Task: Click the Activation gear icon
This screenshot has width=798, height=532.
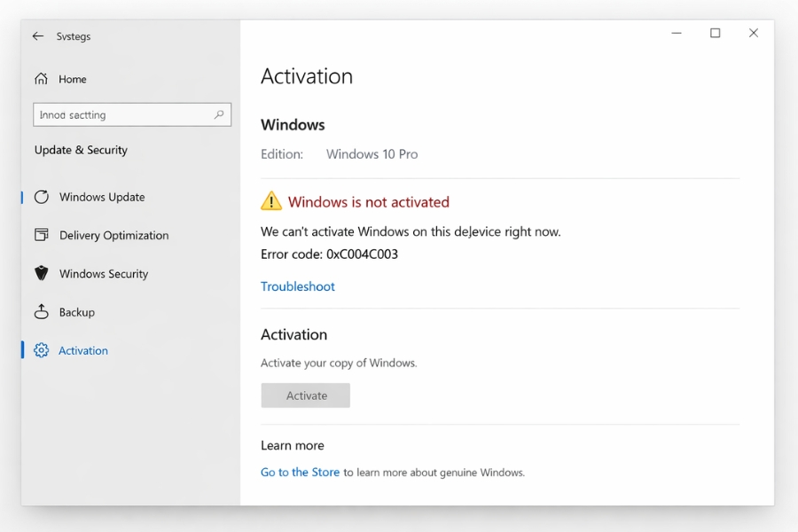Action: tap(42, 350)
